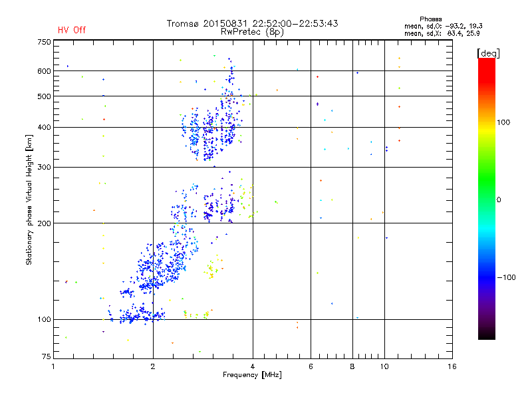Click the x-axis tick label '1'

(53, 366)
